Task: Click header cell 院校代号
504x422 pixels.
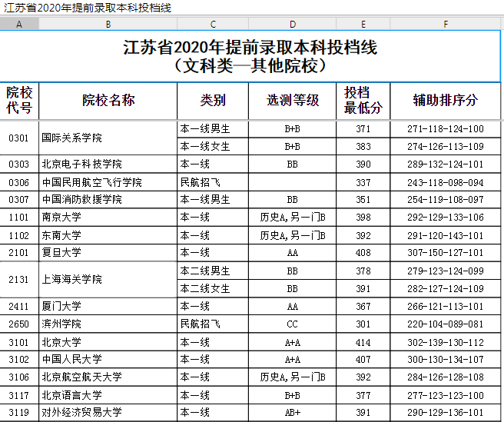Action: (x=19, y=101)
